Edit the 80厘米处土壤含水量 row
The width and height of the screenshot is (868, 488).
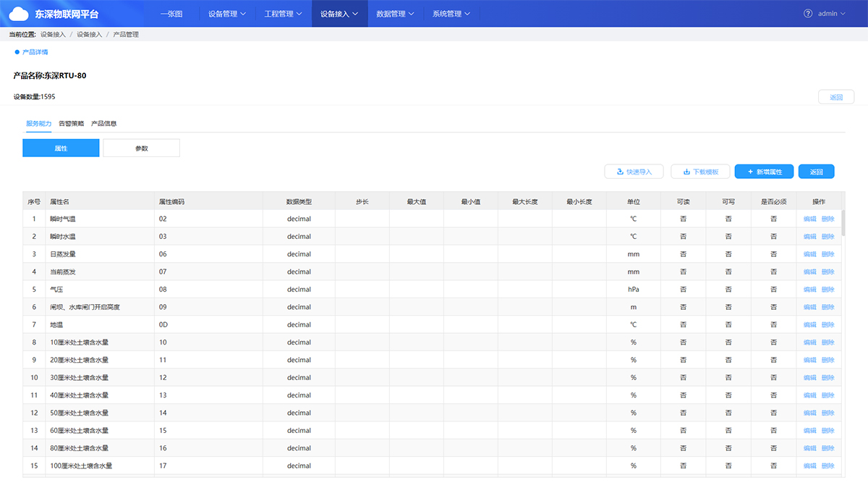(809, 448)
